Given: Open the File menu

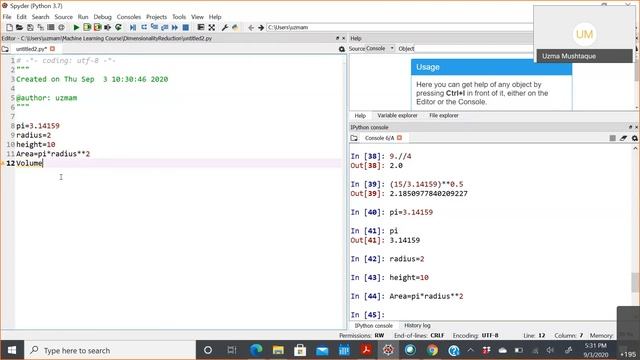Looking at the screenshot, I should [7, 17].
